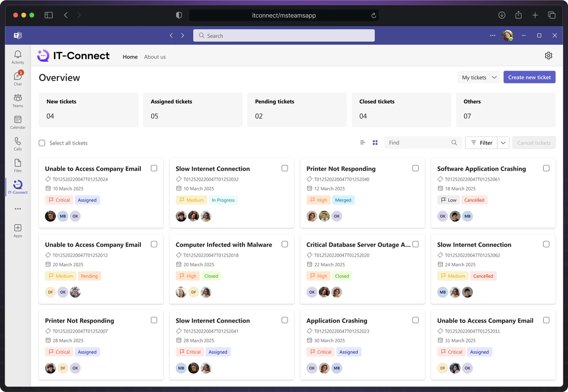The width and height of the screenshot is (568, 392).
Task: Open Apps store in sidebar
Action: 18,230
